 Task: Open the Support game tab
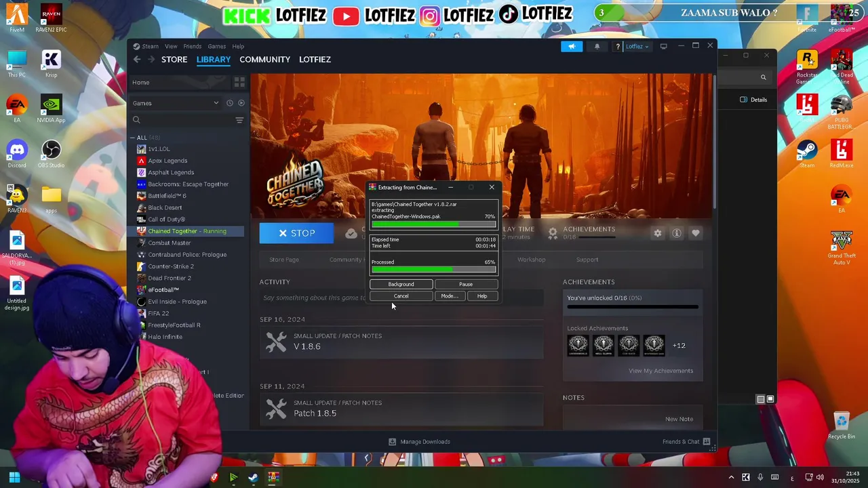pos(587,260)
